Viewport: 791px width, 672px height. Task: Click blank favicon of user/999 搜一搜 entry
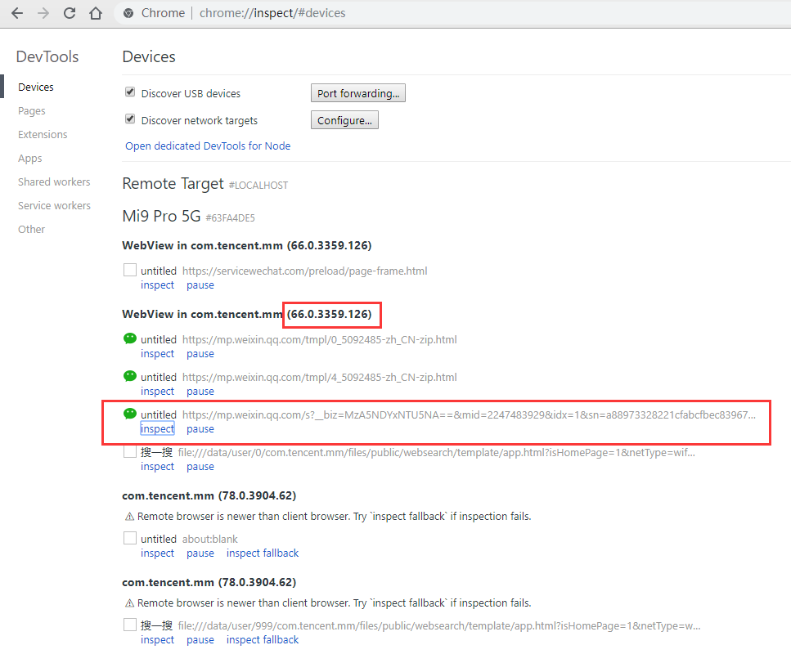[x=129, y=625]
